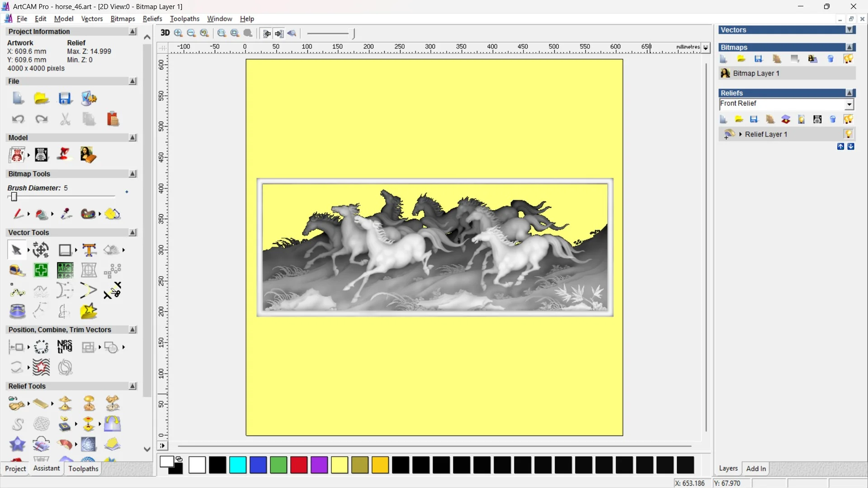Screen dimensions: 868x488
Task: Click the Add In button
Action: [756, 469]
